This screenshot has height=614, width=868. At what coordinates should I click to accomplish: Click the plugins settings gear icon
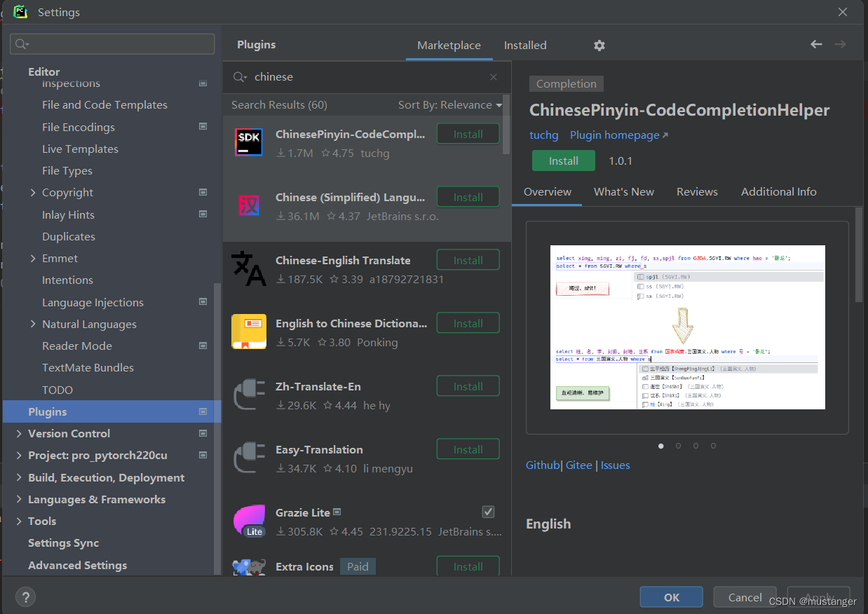599,45
